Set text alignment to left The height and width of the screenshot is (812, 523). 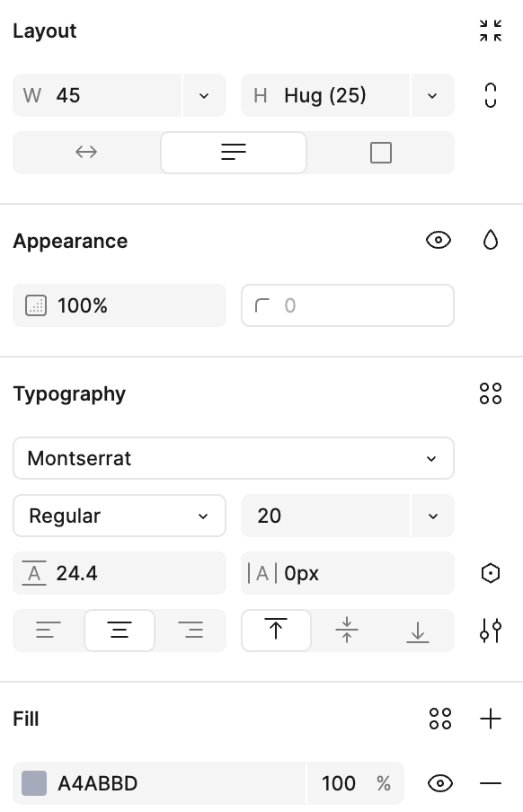49,631
